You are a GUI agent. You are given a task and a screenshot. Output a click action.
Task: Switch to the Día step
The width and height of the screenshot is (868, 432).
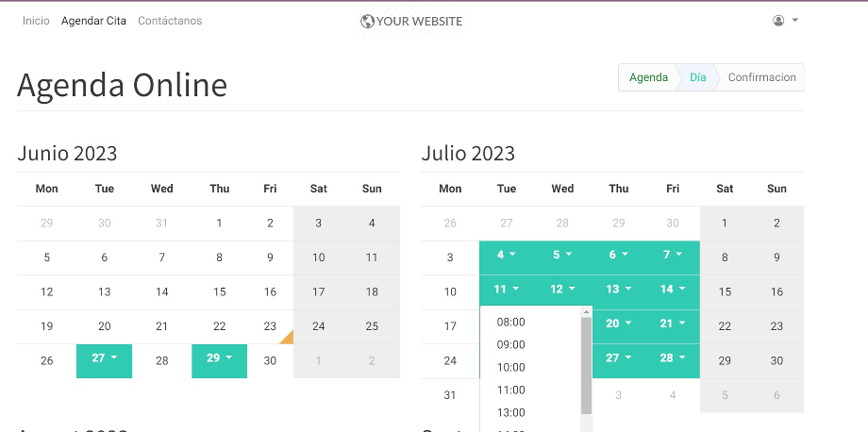(698, 77)
